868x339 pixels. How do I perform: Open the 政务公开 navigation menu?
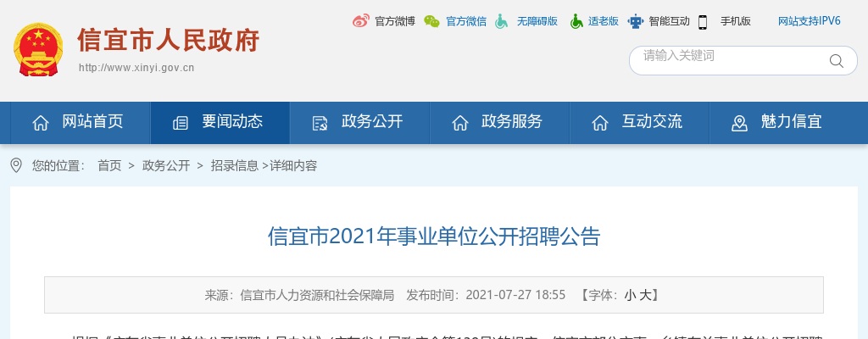coord(359,122)
